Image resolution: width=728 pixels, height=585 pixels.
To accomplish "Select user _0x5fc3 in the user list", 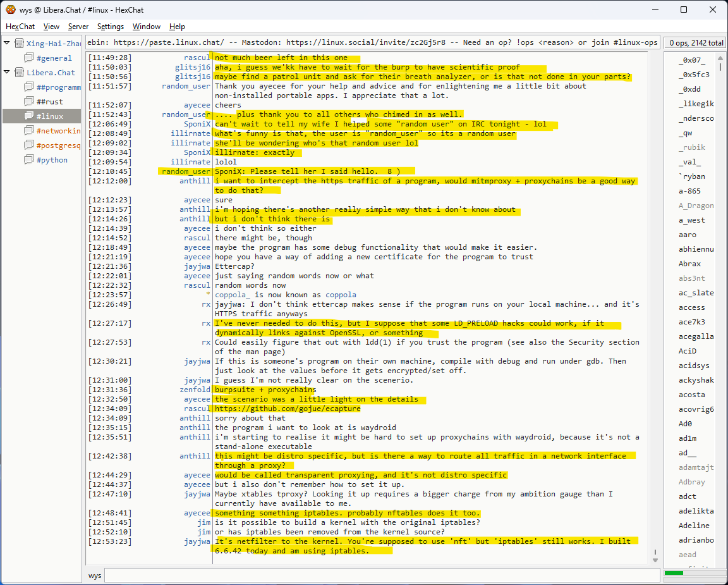I will tap(694, 75).
